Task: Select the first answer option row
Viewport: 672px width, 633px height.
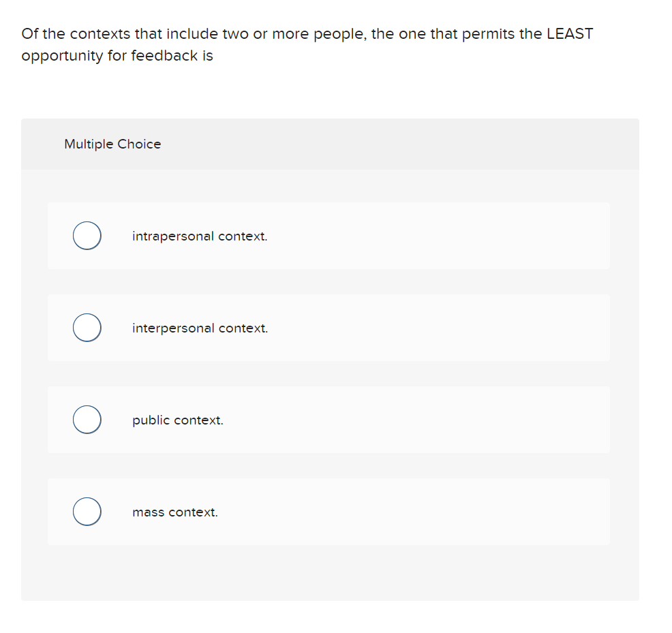Action: 329,235
